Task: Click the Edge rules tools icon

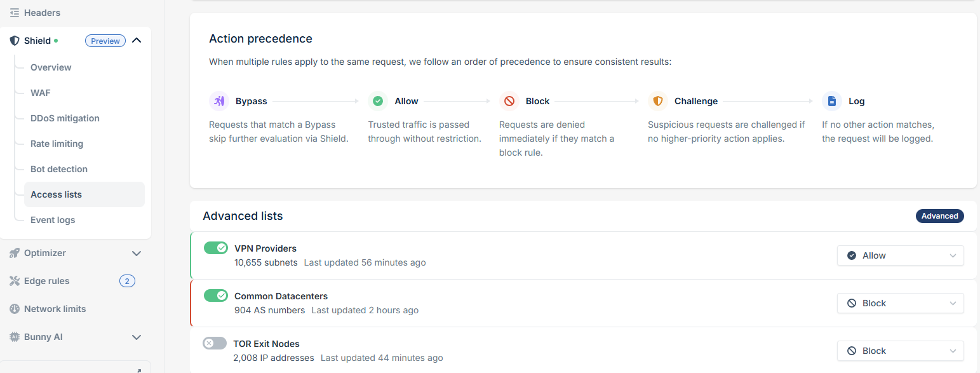Action: [x=14, y=281]
